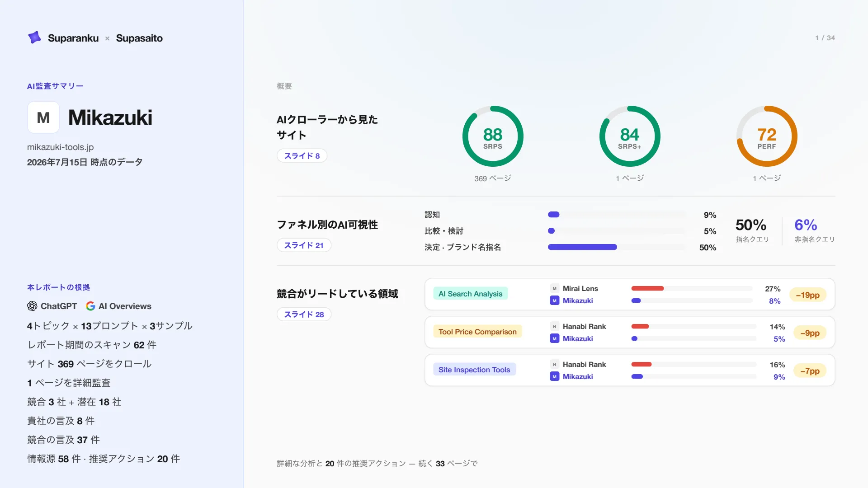Screen dimensions: 868x488
Task: Select the Tool Price Comparison tag
Action: click(477, 332)
